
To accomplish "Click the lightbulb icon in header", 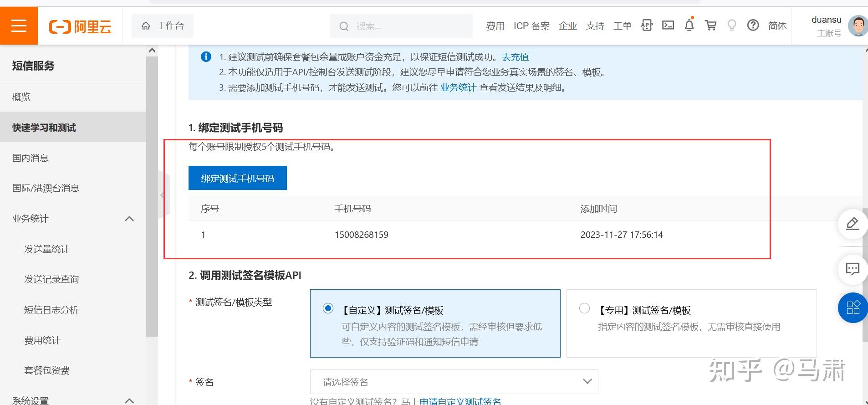I will pyautogui.click(x=732, y=26).
